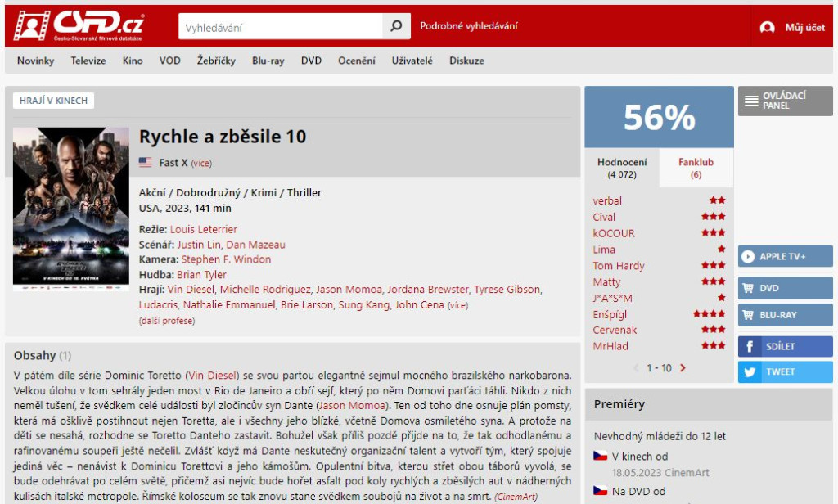This screenshot has height=504, width=838.
Task: Open writer Dan Mazeau link
Action: [x=255, y=245]
